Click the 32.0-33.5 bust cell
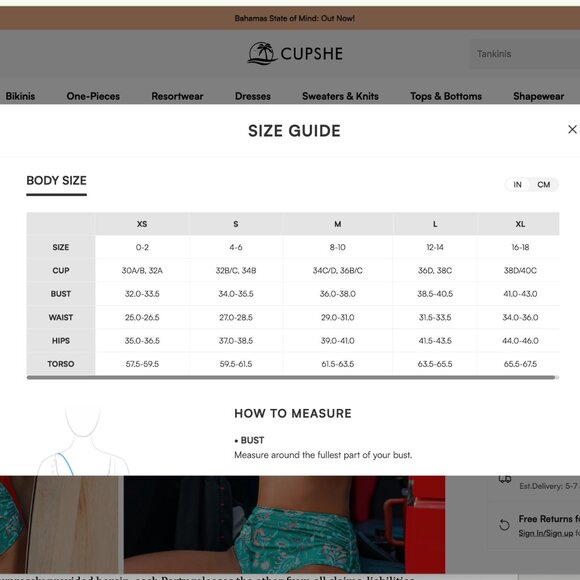Screen dimensions: 580x580 click(x=142, y=294)
